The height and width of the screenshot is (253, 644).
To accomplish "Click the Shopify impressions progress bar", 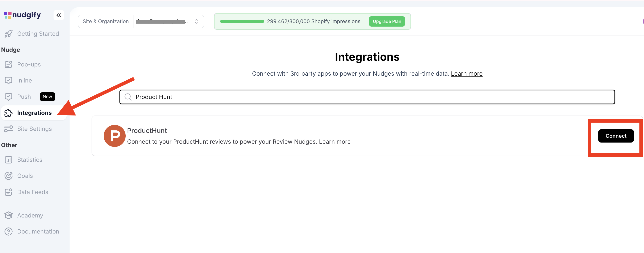I will 242,22.
